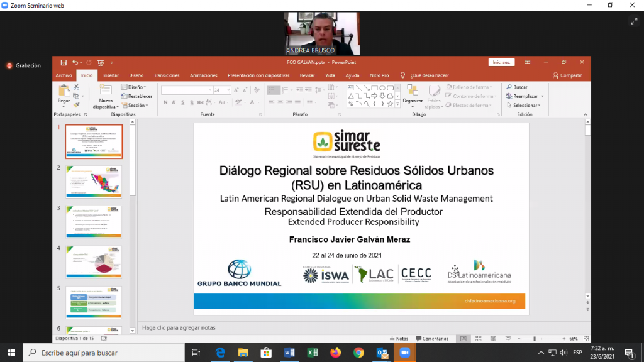Start slideshow from beginning in quick access toolbar

click(101, 63)
